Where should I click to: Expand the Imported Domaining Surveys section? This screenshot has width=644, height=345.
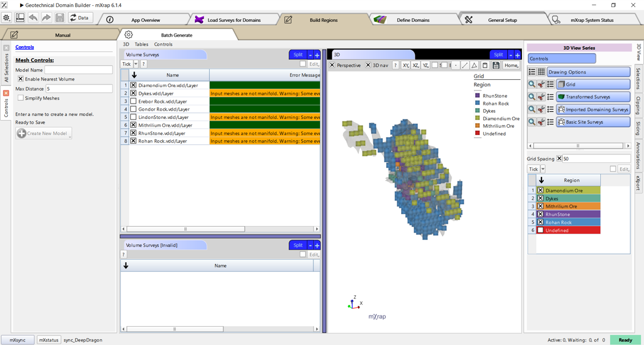pyautogui.click(x=593, y=109)
